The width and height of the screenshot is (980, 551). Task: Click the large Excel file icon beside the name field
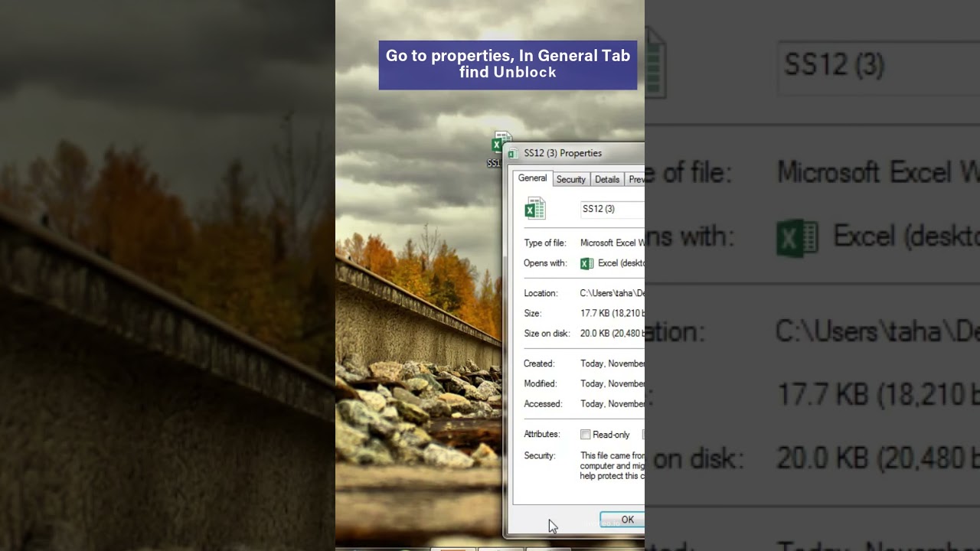[534, 208]
